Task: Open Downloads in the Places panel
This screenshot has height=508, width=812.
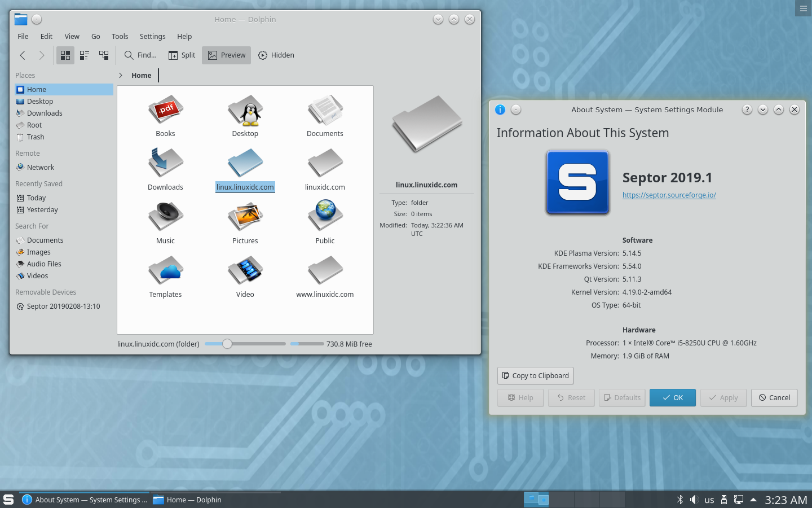Action: click(64, 113)
